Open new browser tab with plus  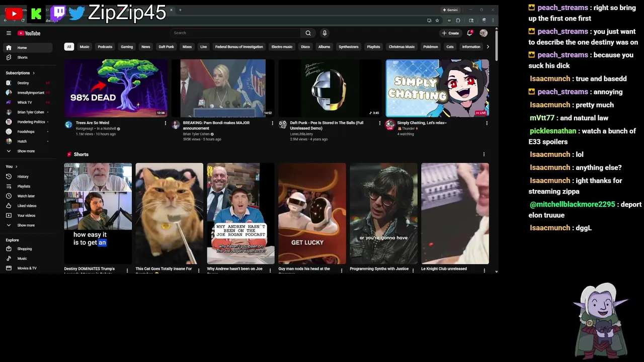point(180,10)
